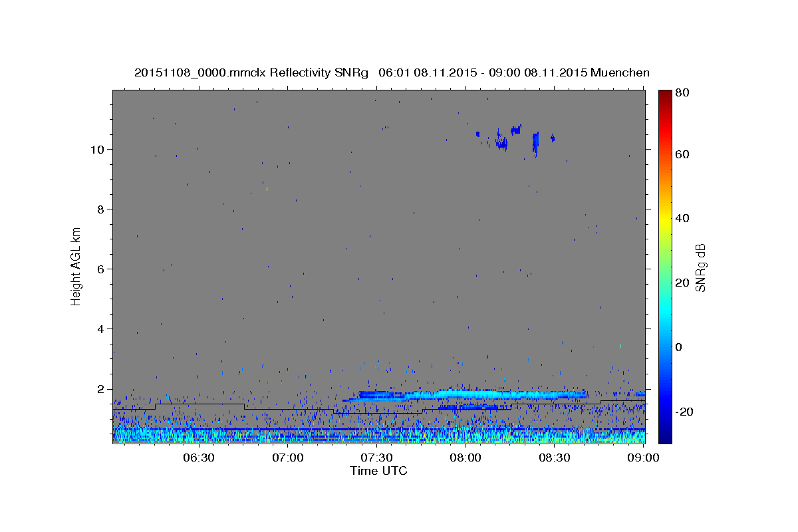
Task: Select the 08:00 time tick label
Action: [x=466, y=458]
